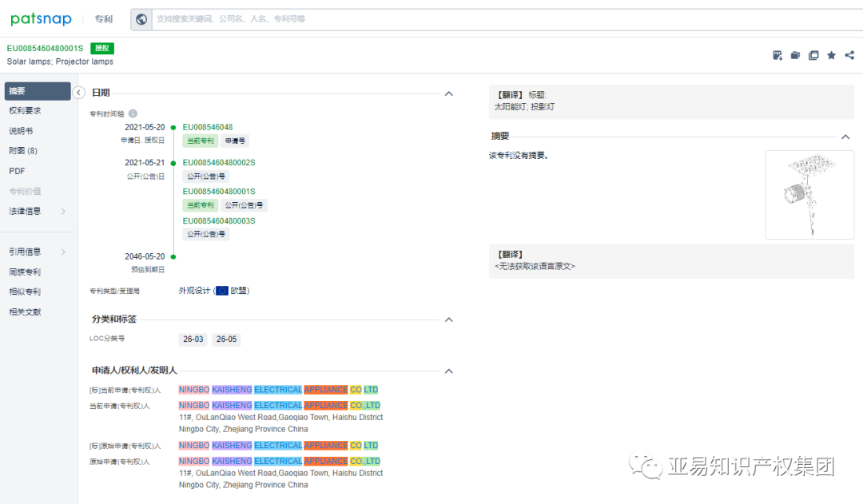Click the 专利 label in header

[x=103, y=19]
